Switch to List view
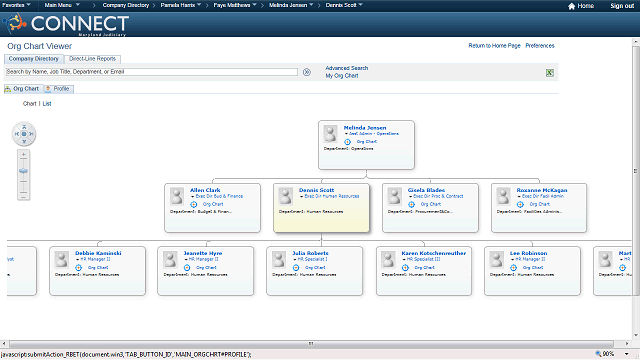640x360 pixels. coord(47,104)
